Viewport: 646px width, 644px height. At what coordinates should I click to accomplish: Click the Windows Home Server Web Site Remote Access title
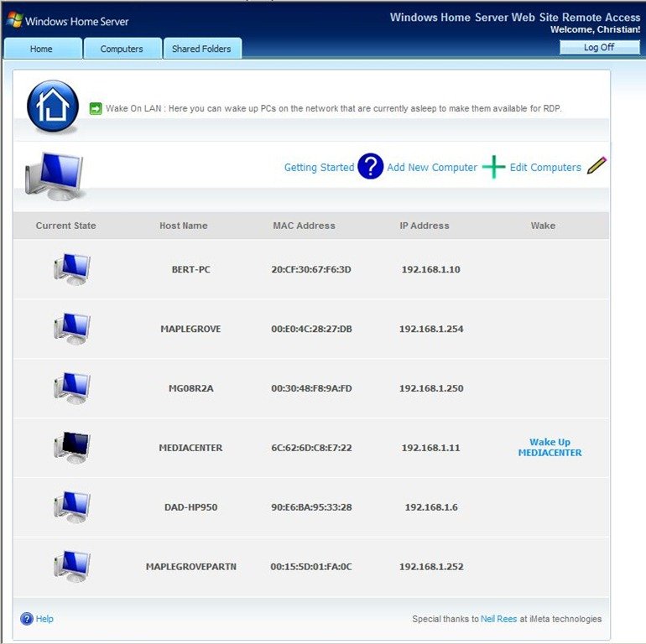(x=515, y=18)
